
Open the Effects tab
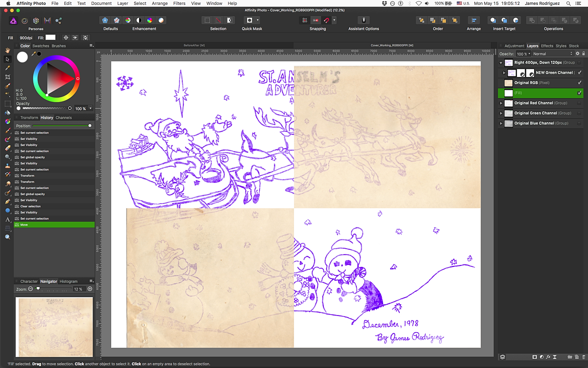pyautogui.click(x=547, y=46)
